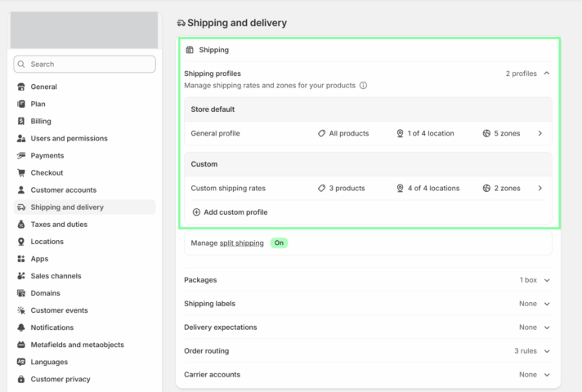Expand the Order routing section chevron
The width and height of the screenshot is (582, 392).
(547, 351)
